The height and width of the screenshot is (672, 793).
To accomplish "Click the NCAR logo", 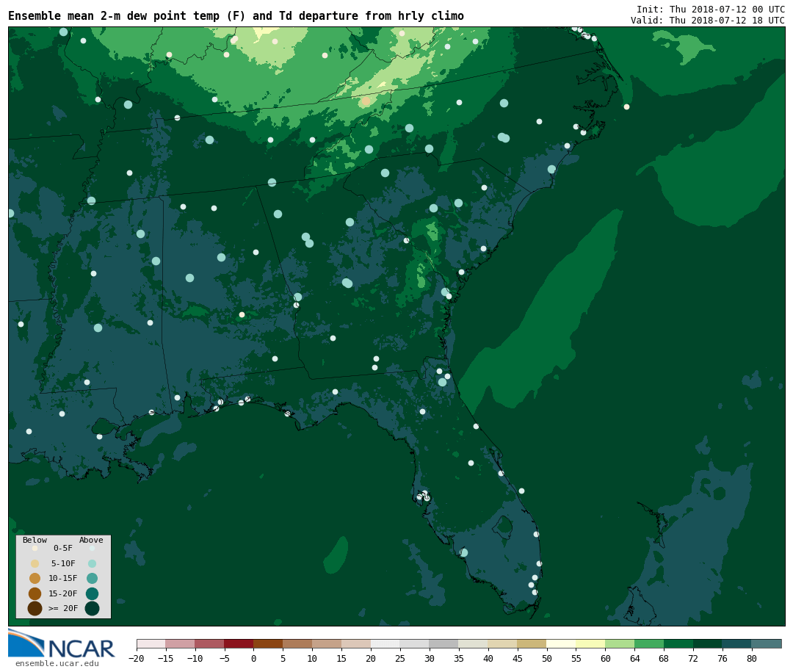I will click(x=61, y=643).
